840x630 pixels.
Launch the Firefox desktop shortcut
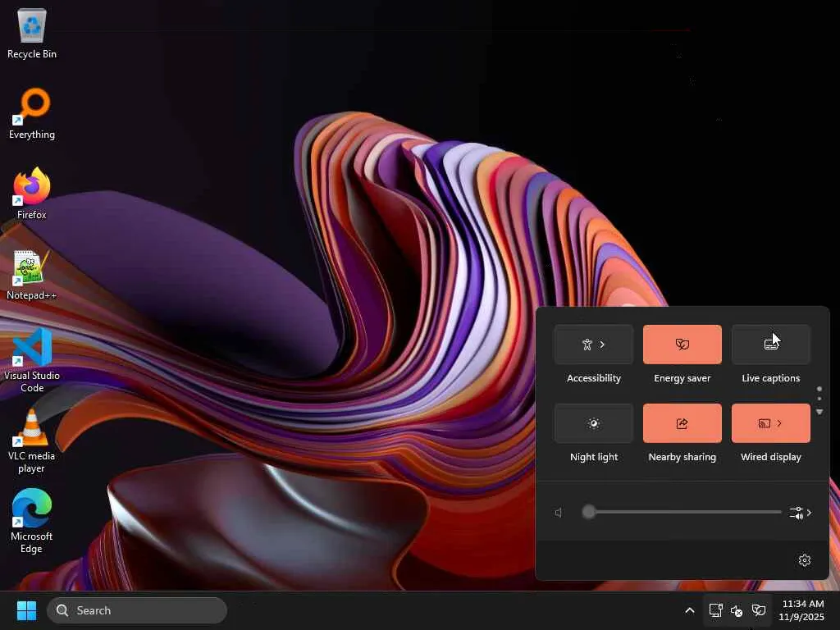click(x=32, y=194)
